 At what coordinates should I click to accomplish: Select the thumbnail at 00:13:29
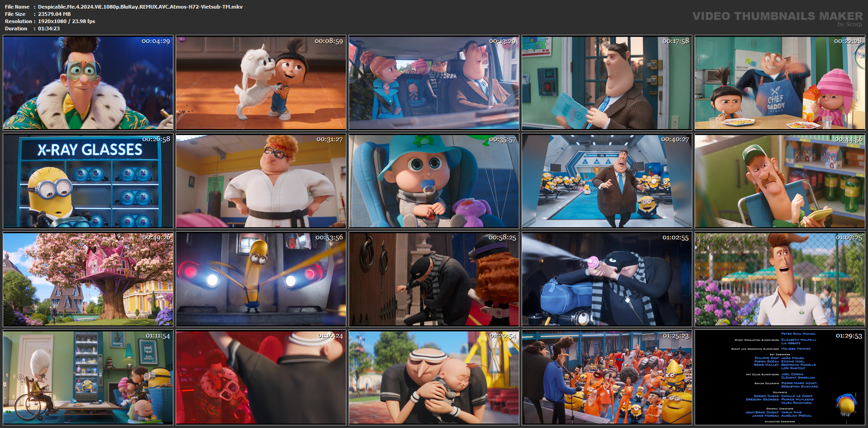(434, 83)
